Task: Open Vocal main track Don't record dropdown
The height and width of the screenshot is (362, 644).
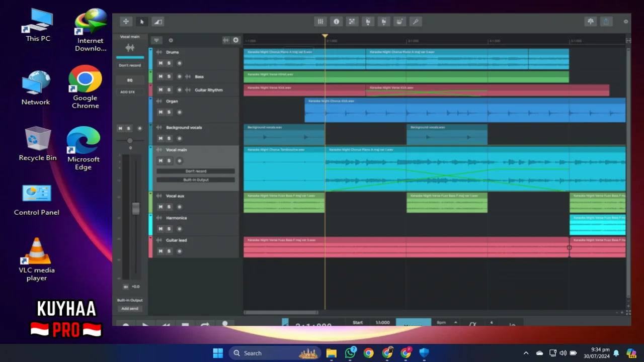Action: click(196, 171)
